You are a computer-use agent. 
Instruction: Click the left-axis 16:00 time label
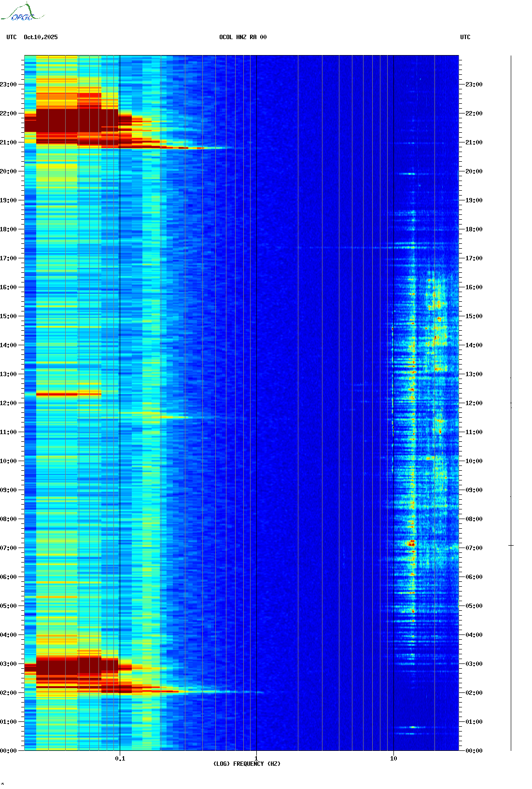point(8,287)
